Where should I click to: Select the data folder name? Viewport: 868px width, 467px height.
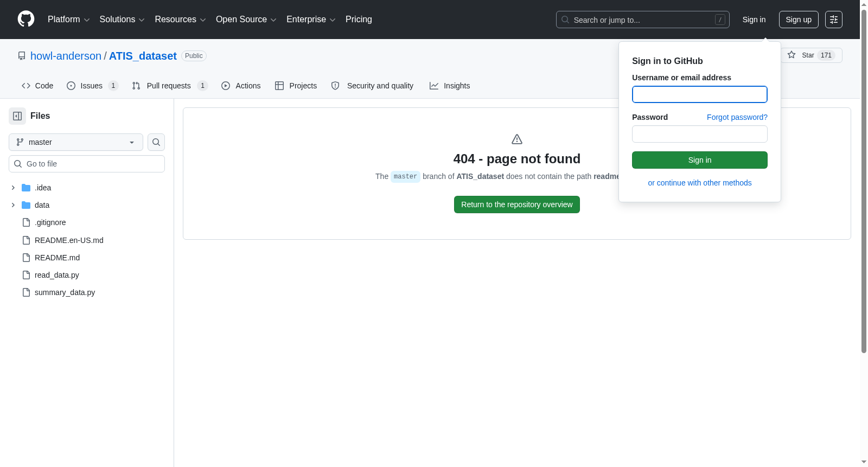(42, 205)
